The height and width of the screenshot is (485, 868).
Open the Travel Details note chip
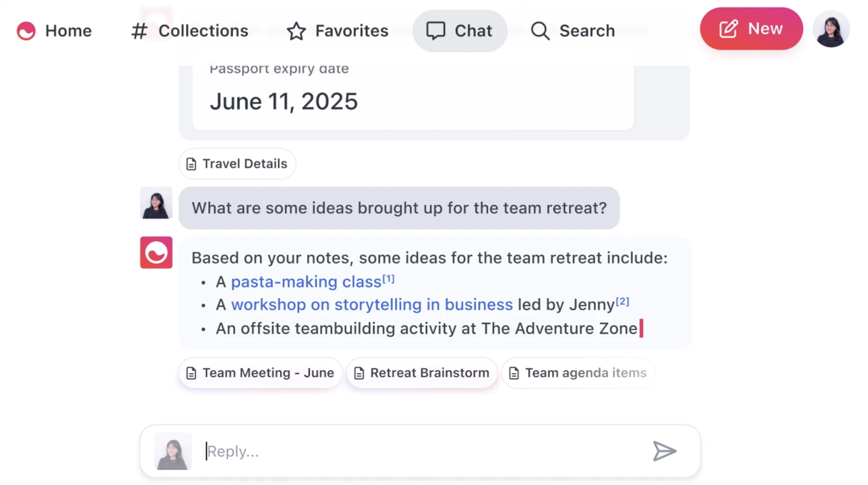pyautogui.click(x=237, y=164)
